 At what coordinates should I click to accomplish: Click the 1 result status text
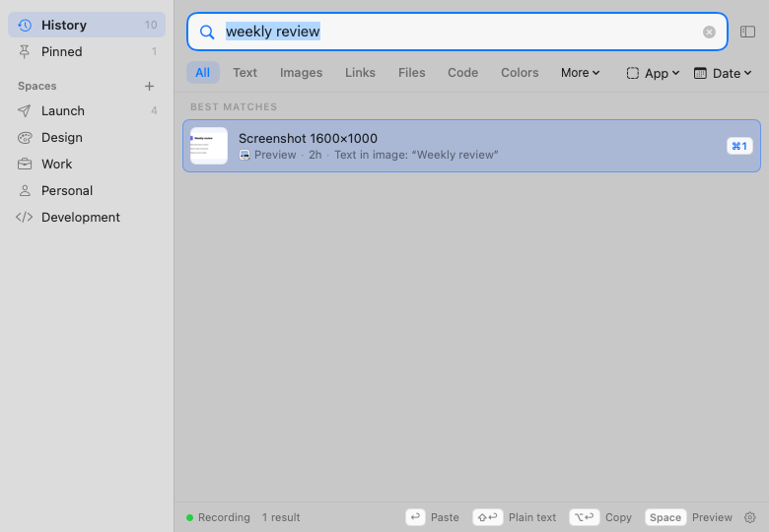(281, 517)
